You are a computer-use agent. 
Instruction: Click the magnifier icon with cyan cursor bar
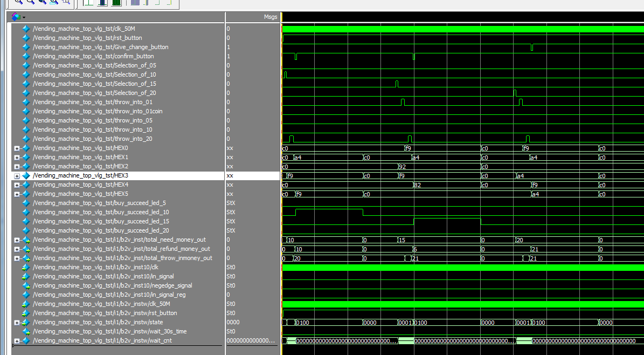click(54, 2)
